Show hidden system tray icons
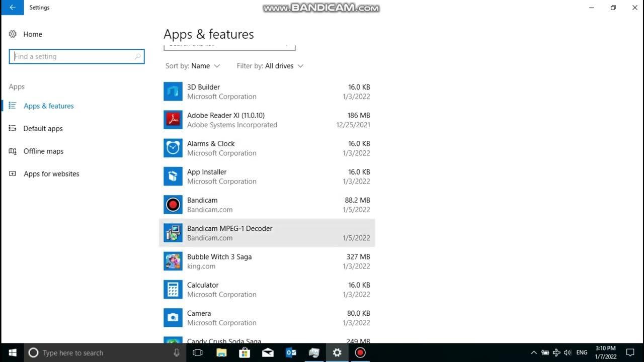644x362 pixels. 534,352
